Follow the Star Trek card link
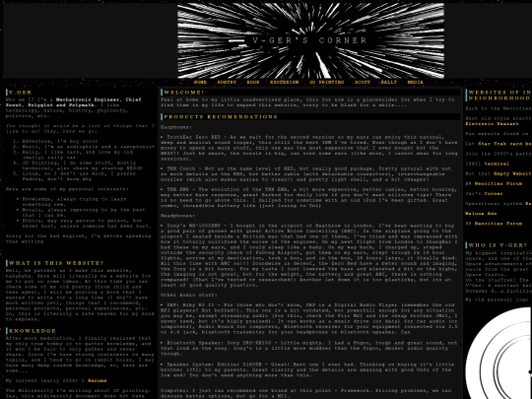The width and height of the screenshot is (532, 399). pyautogui.click(x=504, y=144)
